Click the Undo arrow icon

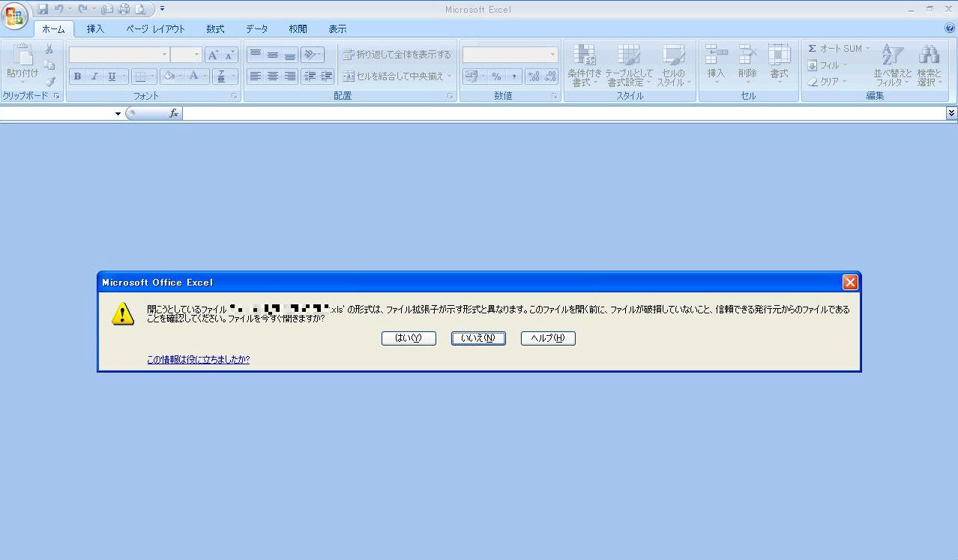pyautogui.click(x=59, y=9)
